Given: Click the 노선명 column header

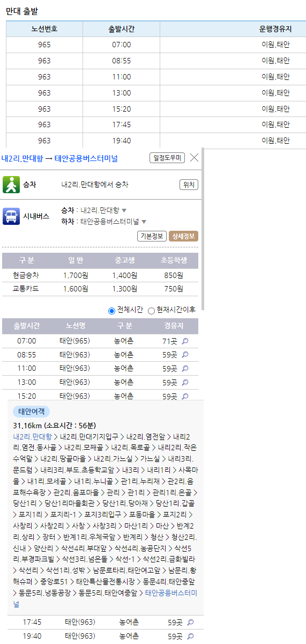Looking at the screenshot, I should coord(76,326).
